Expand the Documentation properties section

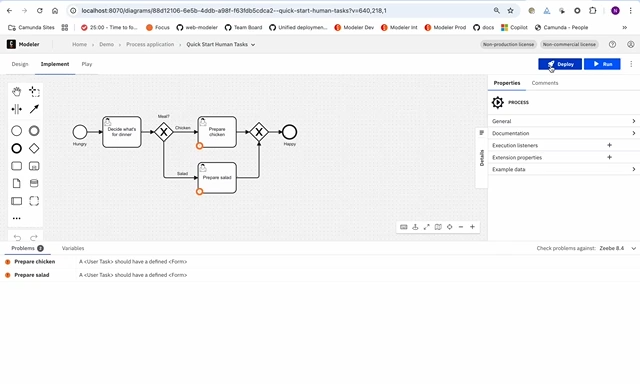click(x=564, y=133)
